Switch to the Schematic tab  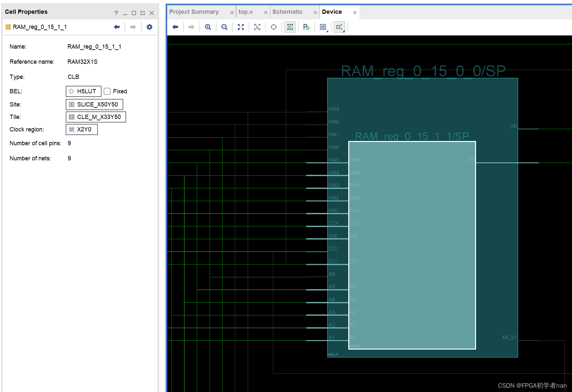(x=287, y=12)
